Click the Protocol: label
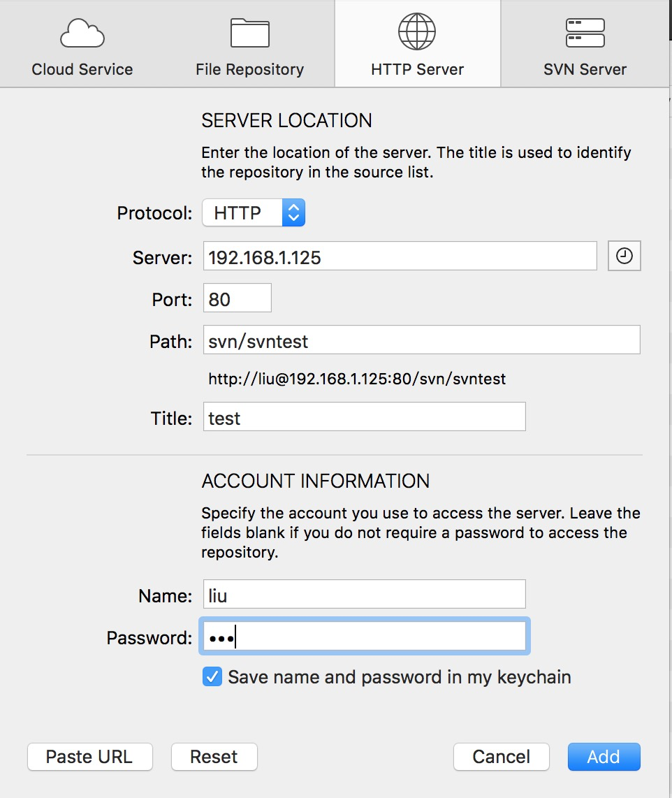Image resolution: width=672 pixels, height=798 pixels. point(154,213)
